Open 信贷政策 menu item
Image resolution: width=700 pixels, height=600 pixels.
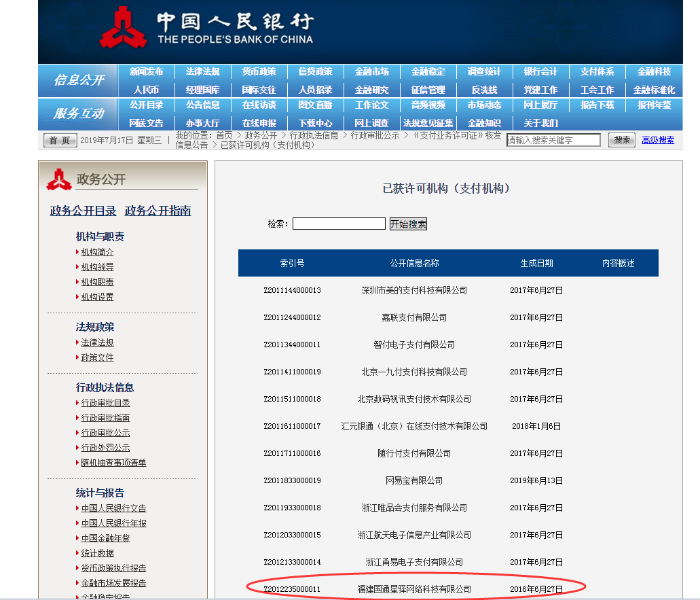coord(315,71)
